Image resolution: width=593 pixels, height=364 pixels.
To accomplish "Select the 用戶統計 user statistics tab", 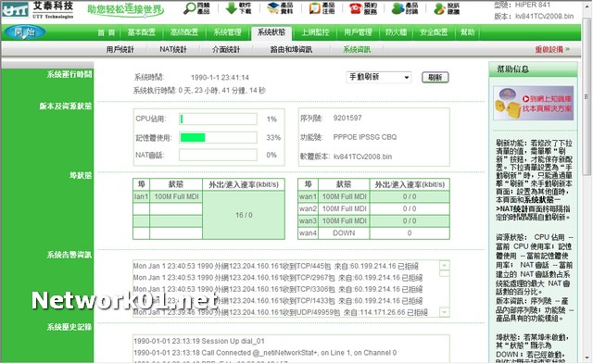I will pos(120,49).
